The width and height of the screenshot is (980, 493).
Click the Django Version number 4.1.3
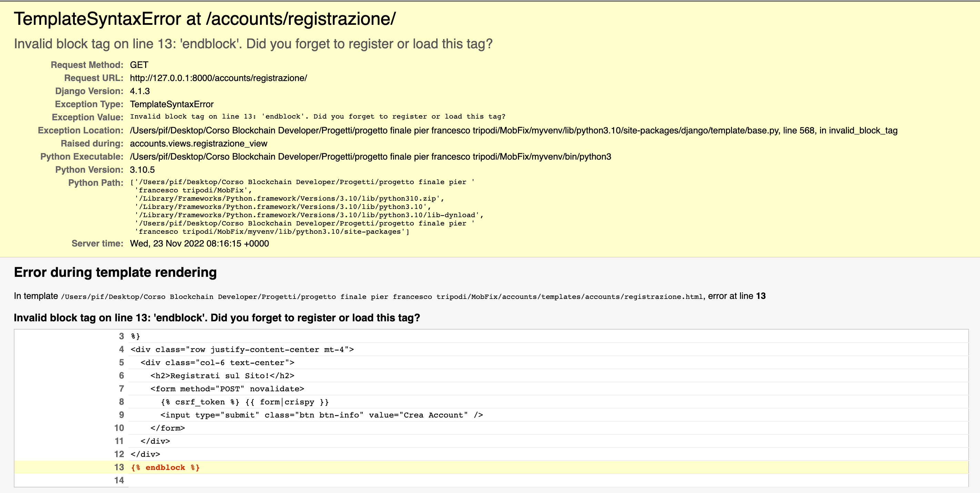[x=140, y=91]
